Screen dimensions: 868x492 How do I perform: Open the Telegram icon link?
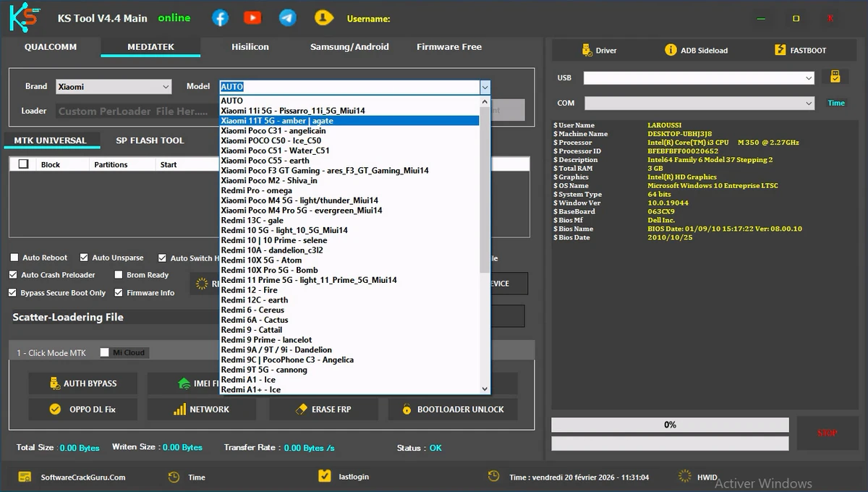coord(288,18)
